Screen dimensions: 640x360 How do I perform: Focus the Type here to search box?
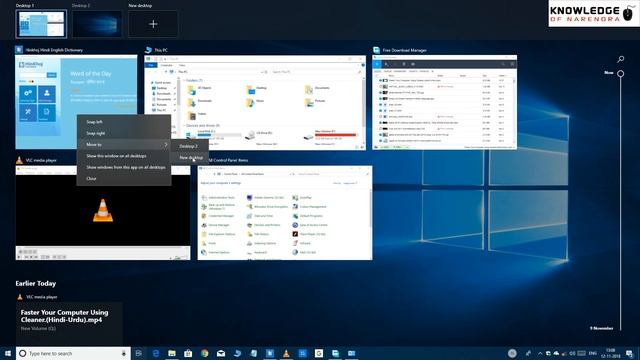point(73,353)
